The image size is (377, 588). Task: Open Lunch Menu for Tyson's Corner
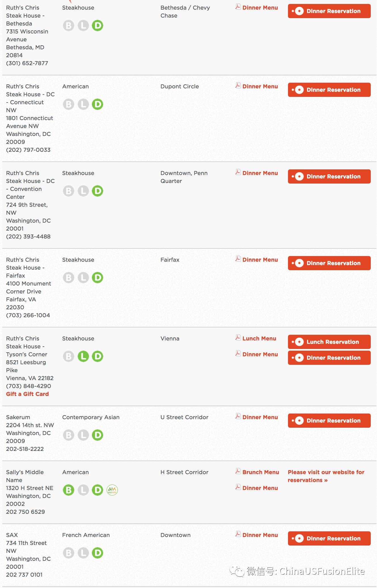[x=259, y=338]
